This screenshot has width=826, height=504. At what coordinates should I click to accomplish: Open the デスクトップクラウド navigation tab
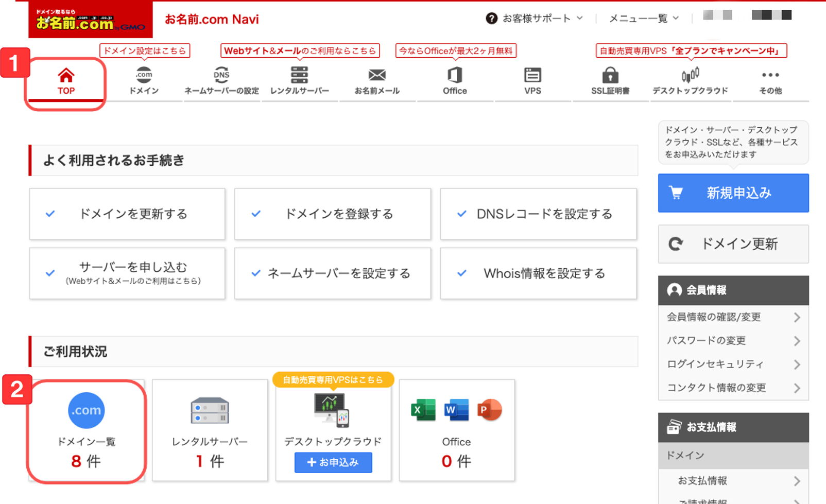pyautogui.click(x=690, y=81)
